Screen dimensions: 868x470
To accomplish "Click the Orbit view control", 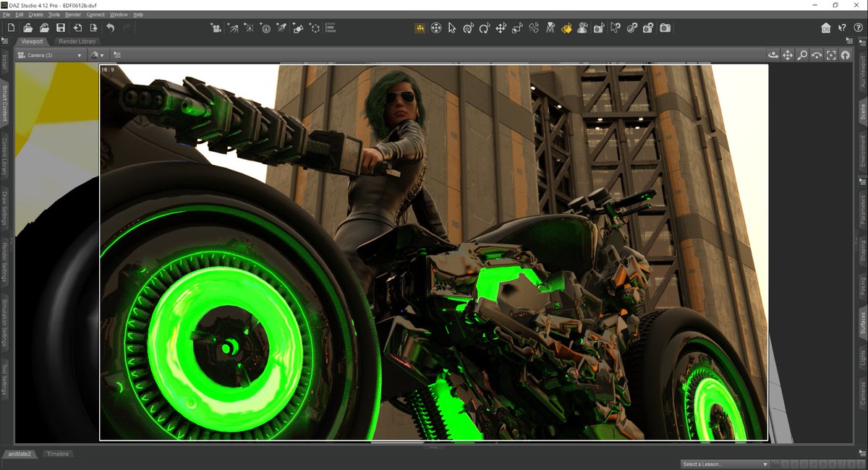I will tap(773, 55).
